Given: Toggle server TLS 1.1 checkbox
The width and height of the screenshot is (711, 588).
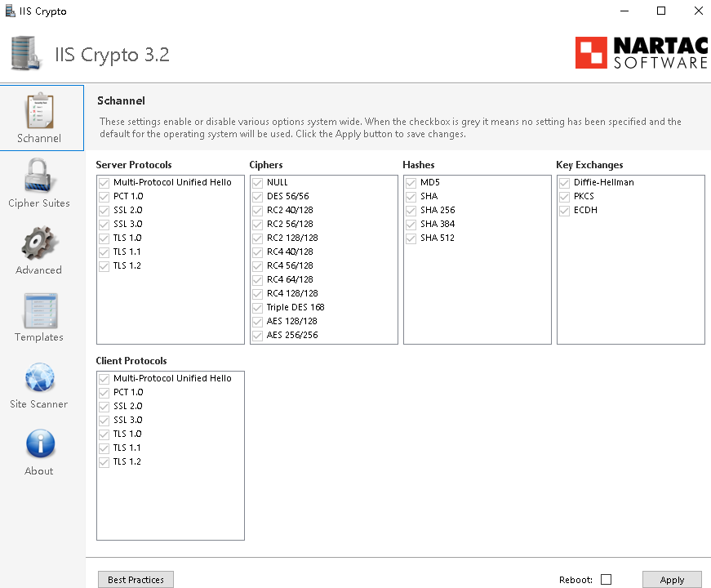Looking at the screenshot, I should 104,252.
